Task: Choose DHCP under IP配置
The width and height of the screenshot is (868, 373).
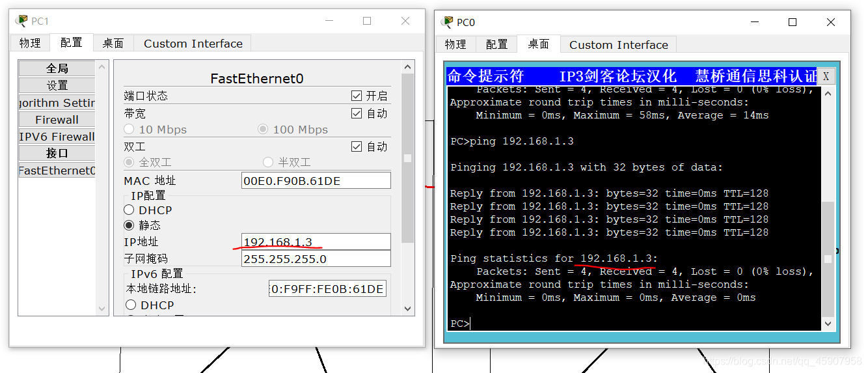Action: click(x=129, y=210)
